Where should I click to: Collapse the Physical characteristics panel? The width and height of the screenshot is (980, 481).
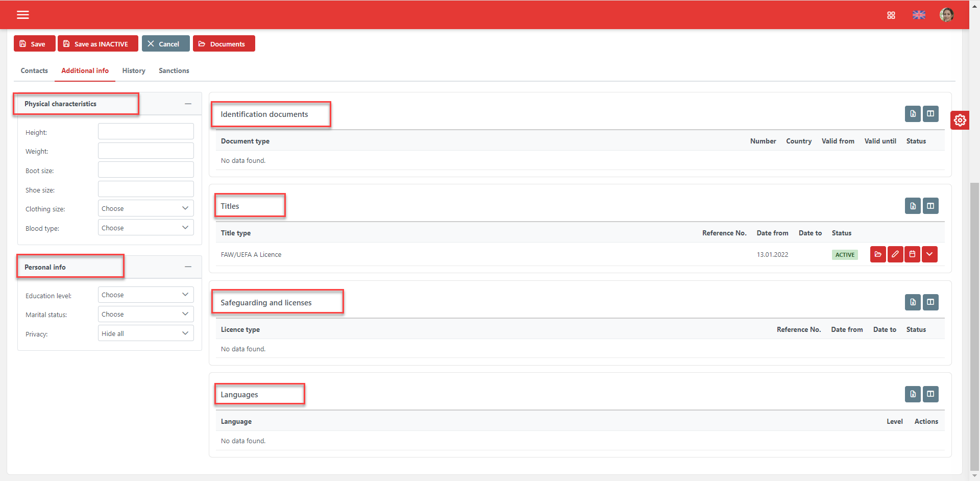pos(188,104)
